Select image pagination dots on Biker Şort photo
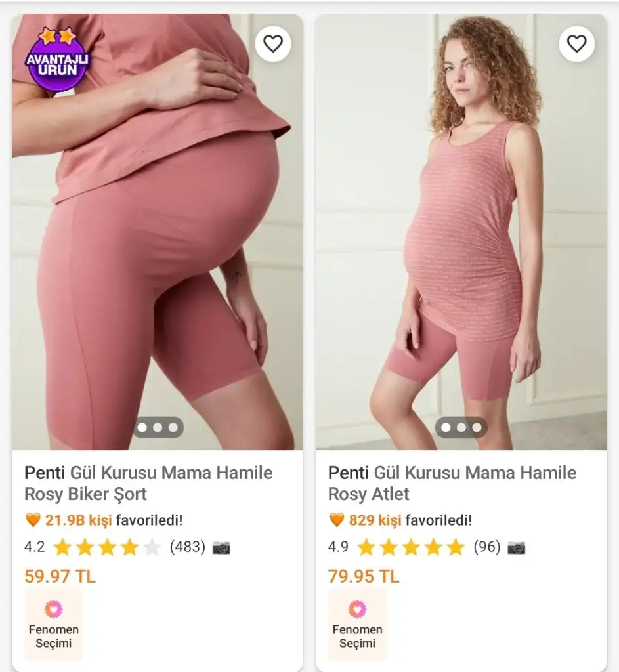The width and height of the screenshot is (619, 672). coord(158,427)
